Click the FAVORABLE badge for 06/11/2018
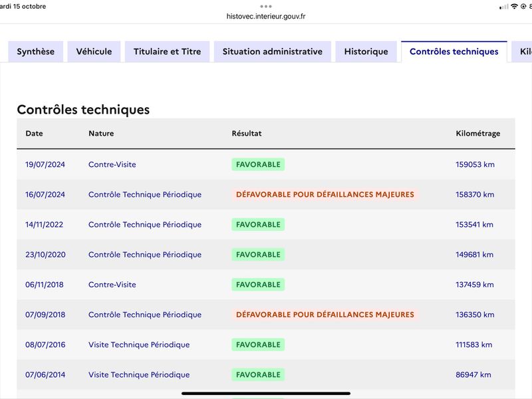Image resolution: width=532 pixels, height=399 pixels. [258, 285]
